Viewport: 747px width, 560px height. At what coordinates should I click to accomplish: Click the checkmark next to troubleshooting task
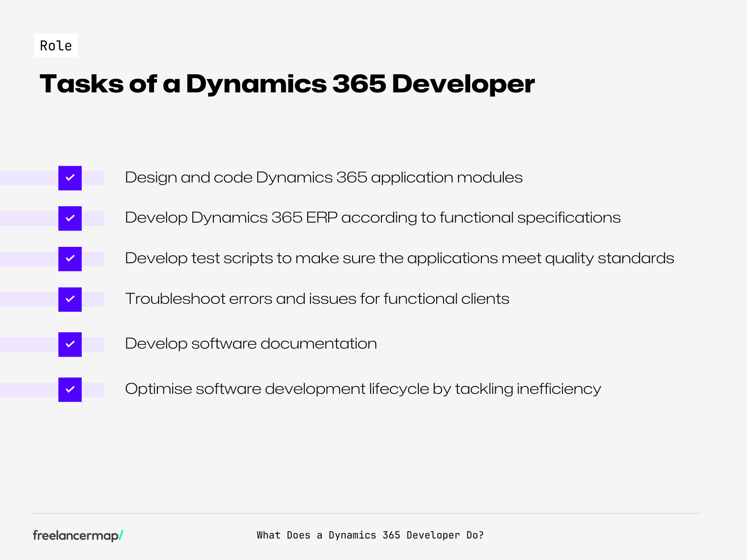[x=70, y=299]
